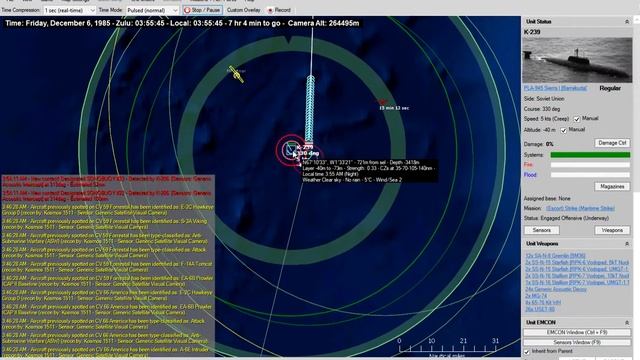
Task: Click CV 66 America EA-6B Prowler log entry
Action: tap(107, 310)
